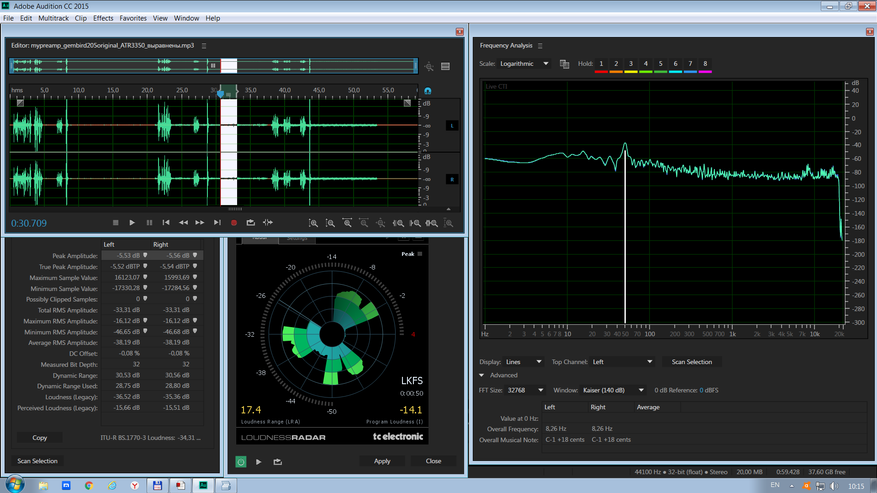Toggle Loudness Radar effect power button
The height and width of the screenshot is (493, 877).
tap(241, 462)
